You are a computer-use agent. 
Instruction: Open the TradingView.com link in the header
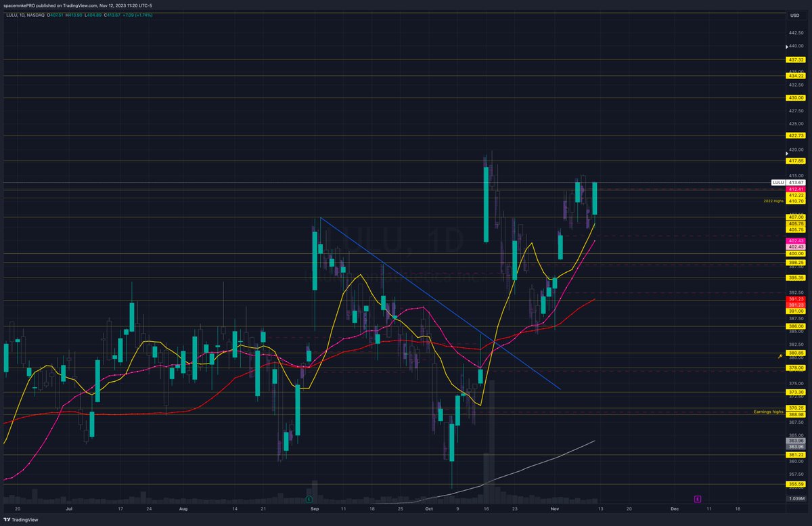tap(80, 5)
